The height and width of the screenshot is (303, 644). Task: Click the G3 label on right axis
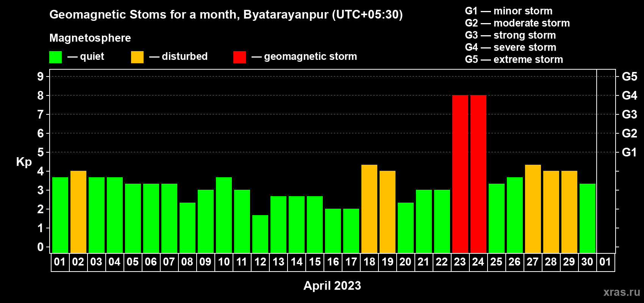[x=630, y=114]
